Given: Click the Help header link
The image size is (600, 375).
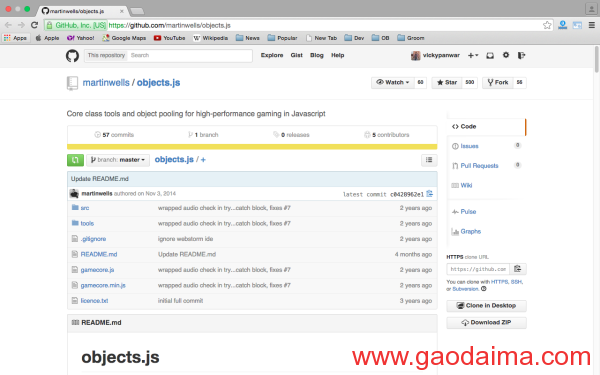Looking at the screenshot, I should coord(338,55).
